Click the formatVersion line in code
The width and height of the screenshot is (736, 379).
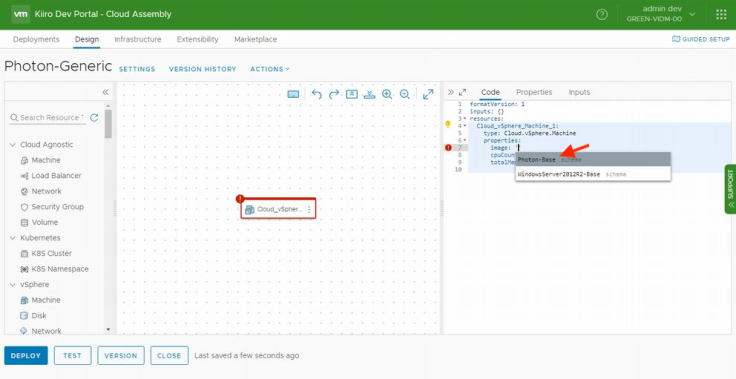coord(497,104)
